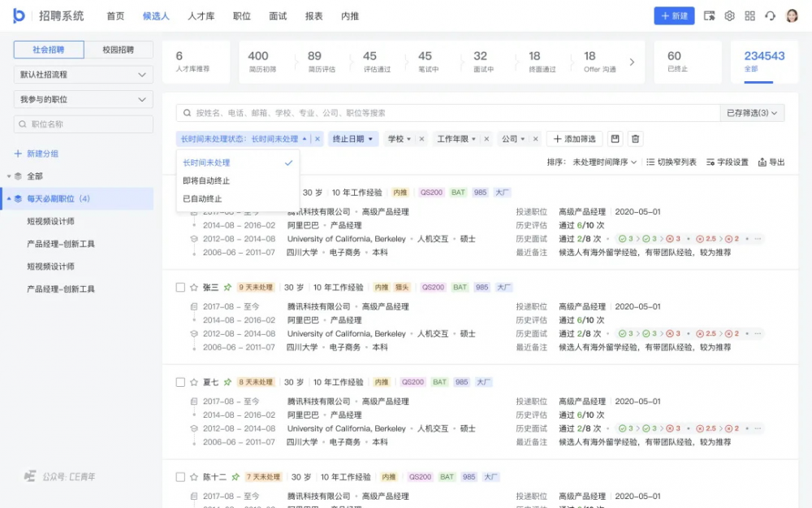The height and width of the screenshot is (508, 812).
Task: Go to 首页 nav tab
Action: (x=115, y=16)
